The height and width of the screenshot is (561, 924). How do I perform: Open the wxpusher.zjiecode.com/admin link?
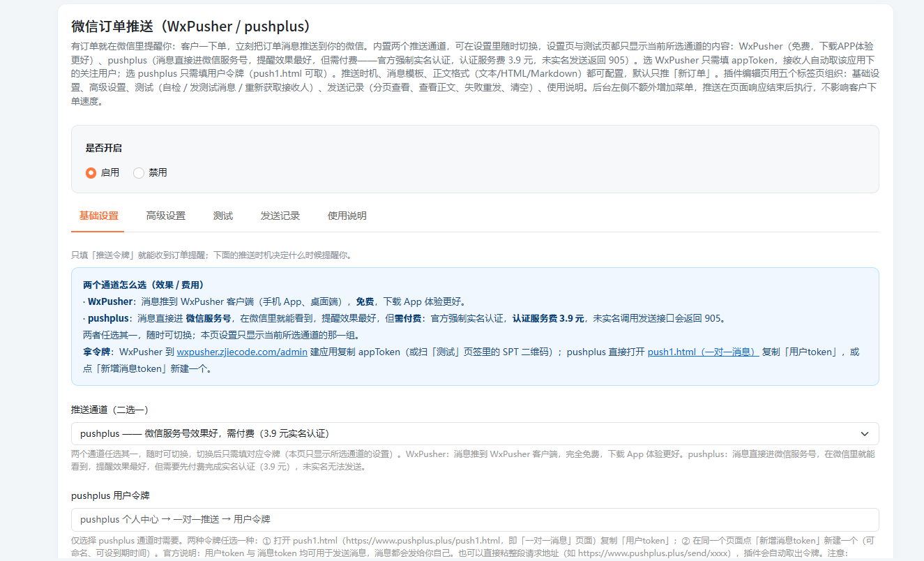(x=242, y=352)
